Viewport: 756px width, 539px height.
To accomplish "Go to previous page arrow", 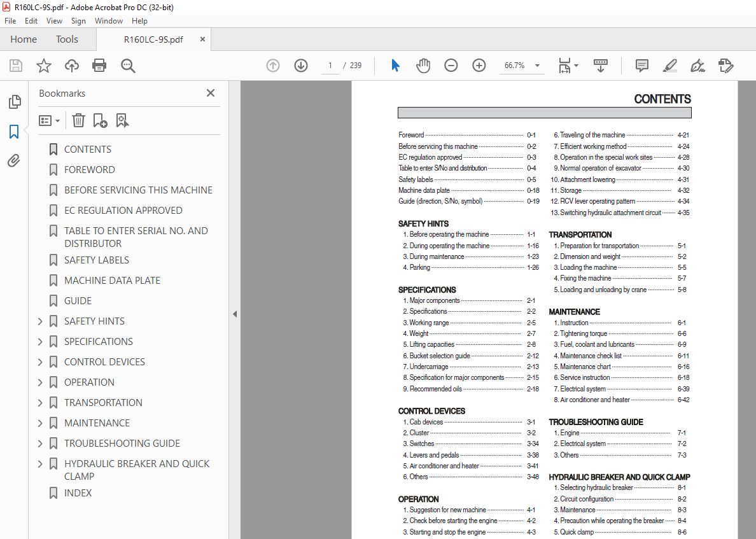I will [x=273, y=66].
